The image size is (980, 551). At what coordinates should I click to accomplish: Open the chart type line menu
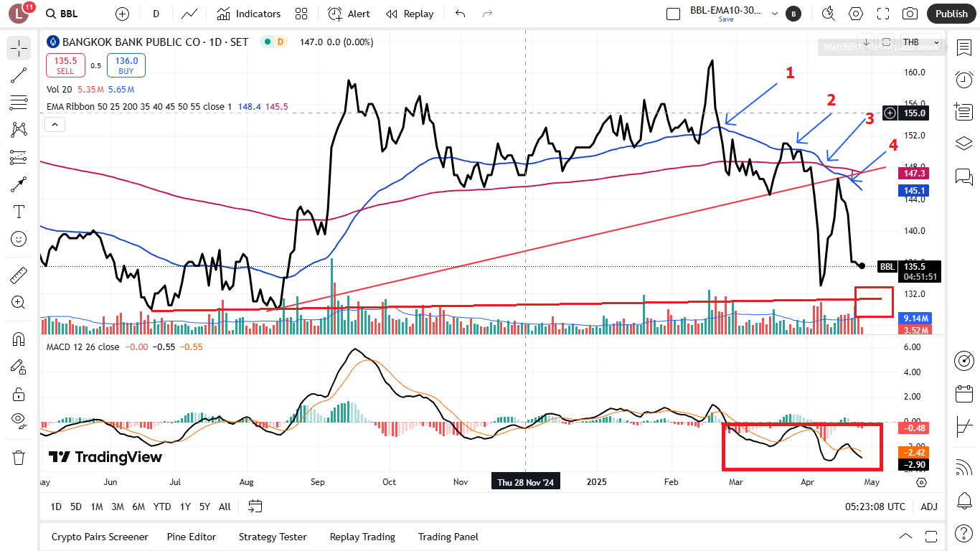189,14
